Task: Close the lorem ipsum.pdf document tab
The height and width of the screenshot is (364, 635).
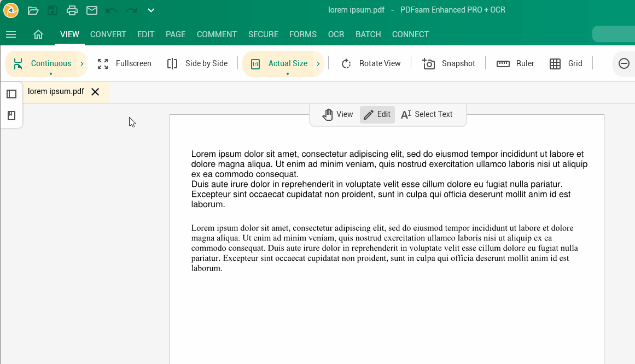Action: (95, 92)
